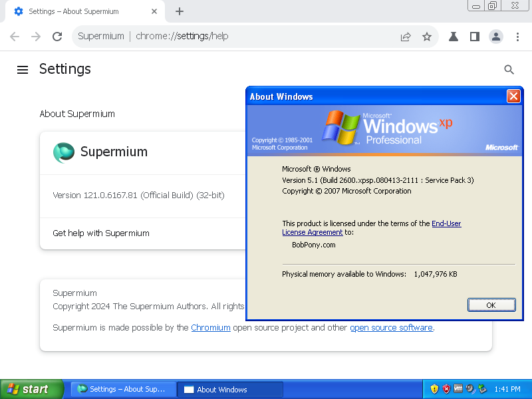Click Copyright 2024 Supermium Authors text
Viewport: 532px width, 399px height.
[x=148, y=307]
